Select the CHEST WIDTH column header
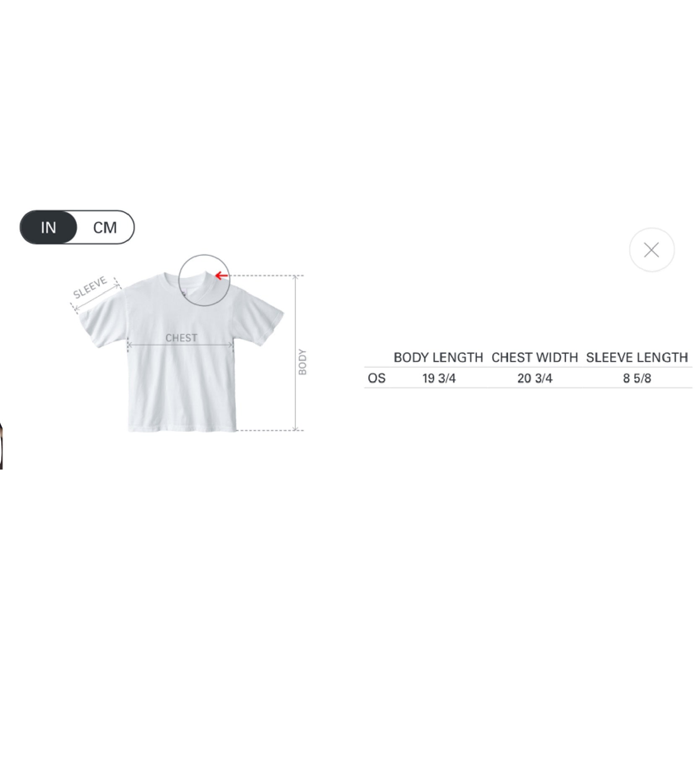The width and height of the screenshot is (700, 771). [535, 358]
